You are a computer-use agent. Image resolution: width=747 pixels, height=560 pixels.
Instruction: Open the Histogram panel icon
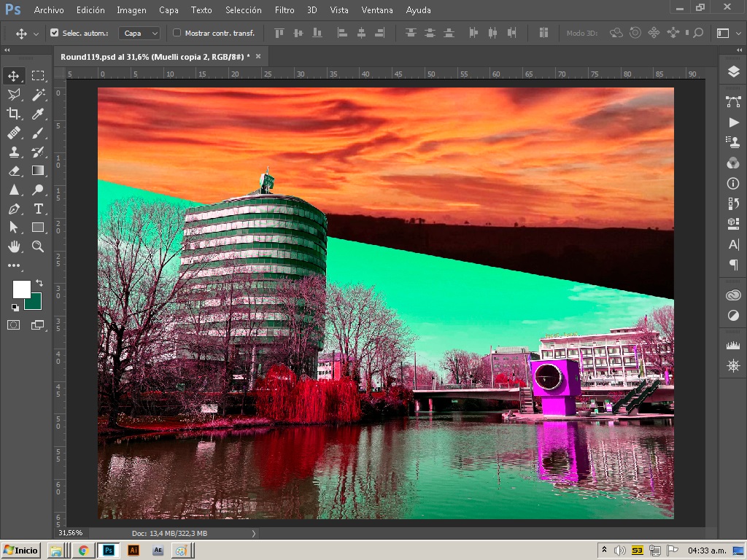tap(734, 345)
